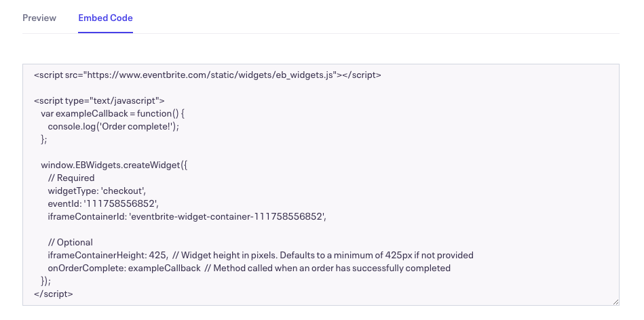Click the iframeContainerId line

coord(187,217)
